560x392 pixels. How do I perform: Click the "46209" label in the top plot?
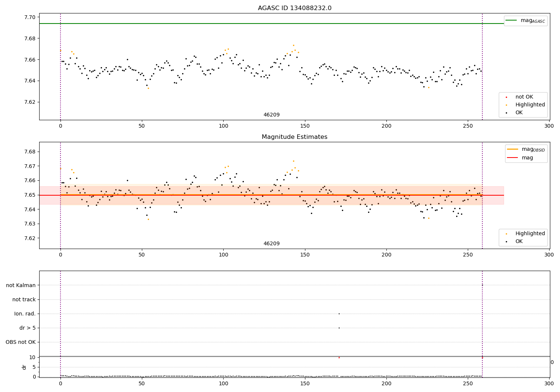pos(271,115)
